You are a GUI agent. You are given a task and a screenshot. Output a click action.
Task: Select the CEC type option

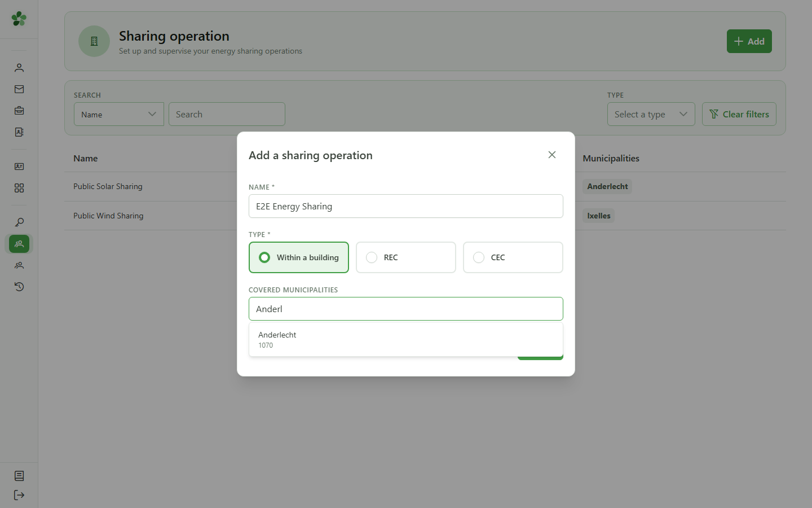513,257
